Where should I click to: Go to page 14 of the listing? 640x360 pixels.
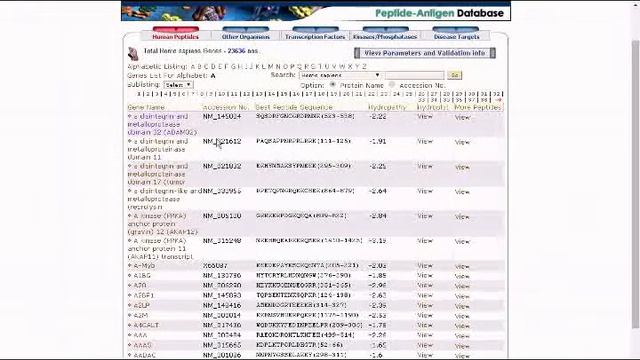272,94
